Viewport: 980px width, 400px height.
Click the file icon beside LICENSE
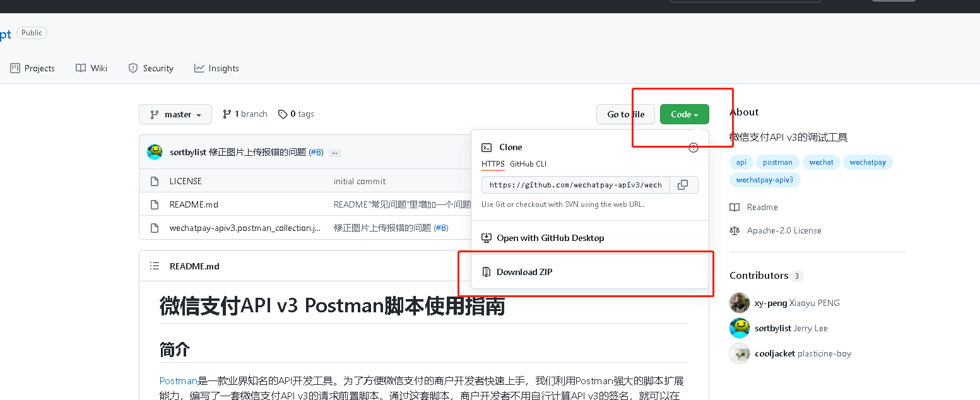click(155, 181)
